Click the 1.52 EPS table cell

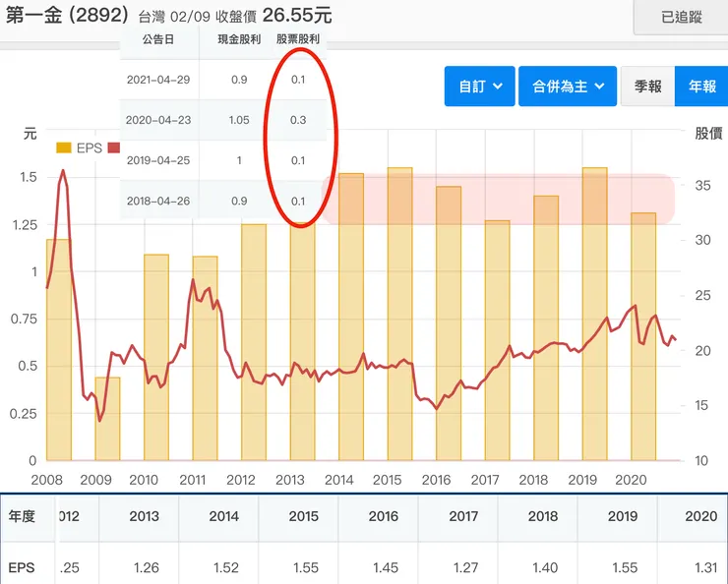226,567
